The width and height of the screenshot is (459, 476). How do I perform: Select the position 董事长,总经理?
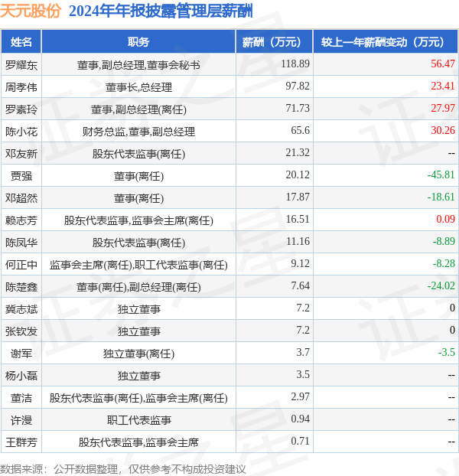click(x=138, y=87)
